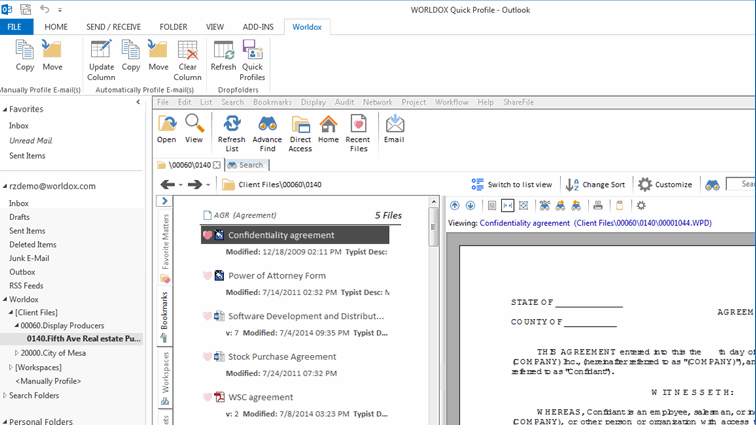Click the Copy icon under Automatically Profile E-mail(s)
Screen dimensions: 756x425
point(131,50)
